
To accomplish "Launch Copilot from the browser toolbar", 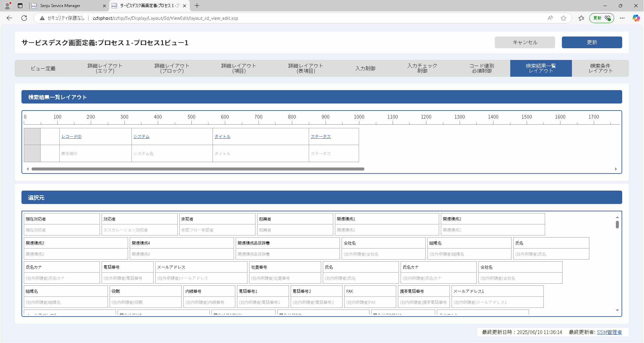I will pyautogui.click(x=636, y=18).
